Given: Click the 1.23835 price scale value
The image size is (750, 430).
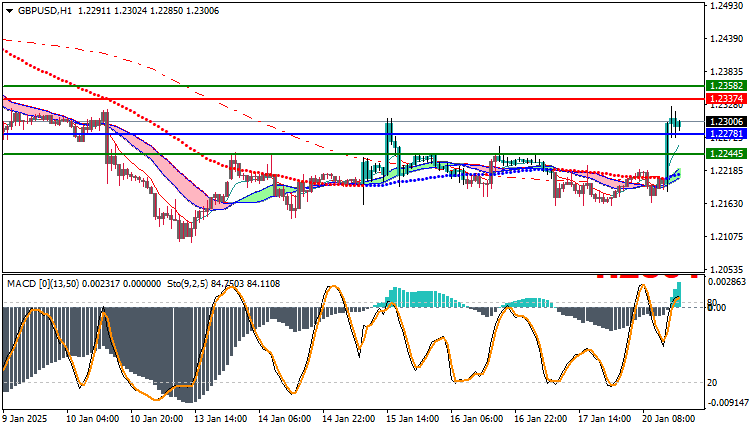Looking at the screenshot, I should point(727,72).
